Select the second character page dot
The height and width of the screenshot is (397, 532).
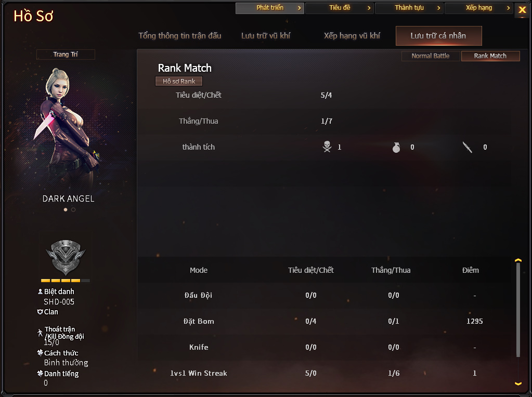coord(73,209)
